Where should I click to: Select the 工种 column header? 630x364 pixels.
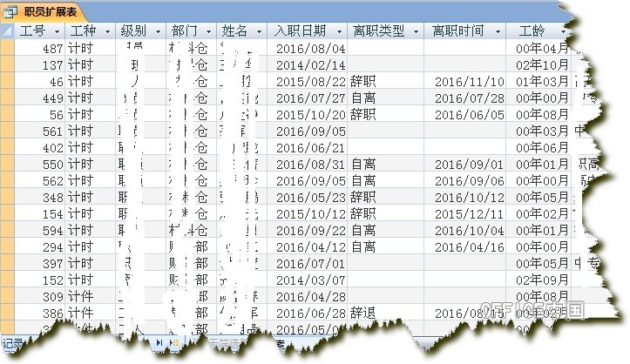pos(90,30)
